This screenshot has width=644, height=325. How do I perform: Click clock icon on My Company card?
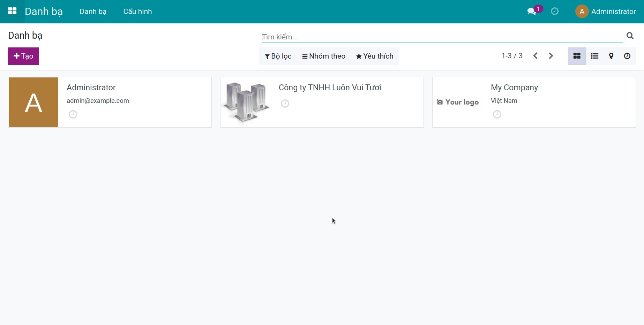click(x=497, y=114)
